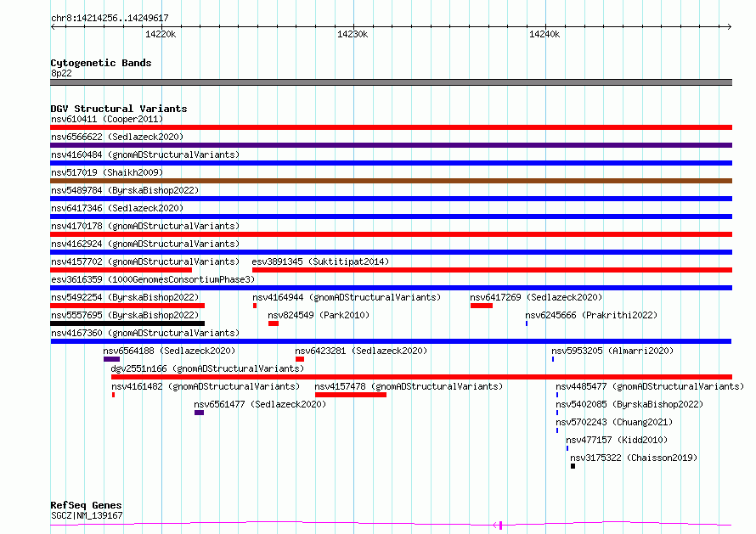Screen dimensions: 756x534
Task: Open nsv5557695 (ByrskaBishop2022) label
Action: (125, 315)
